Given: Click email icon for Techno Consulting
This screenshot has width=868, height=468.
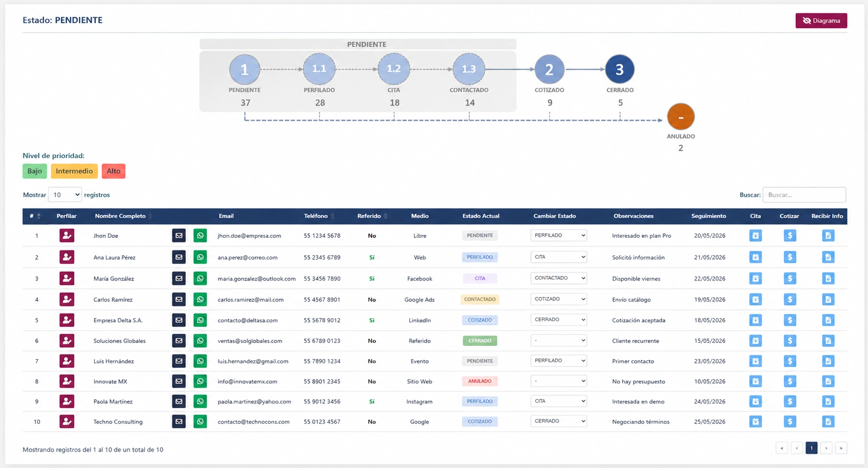Looking at the screenshot, I should click(x=179, y=421).
